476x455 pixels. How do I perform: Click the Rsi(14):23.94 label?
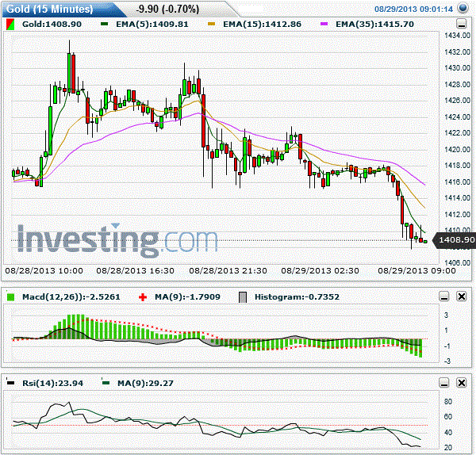coord(53,383)
